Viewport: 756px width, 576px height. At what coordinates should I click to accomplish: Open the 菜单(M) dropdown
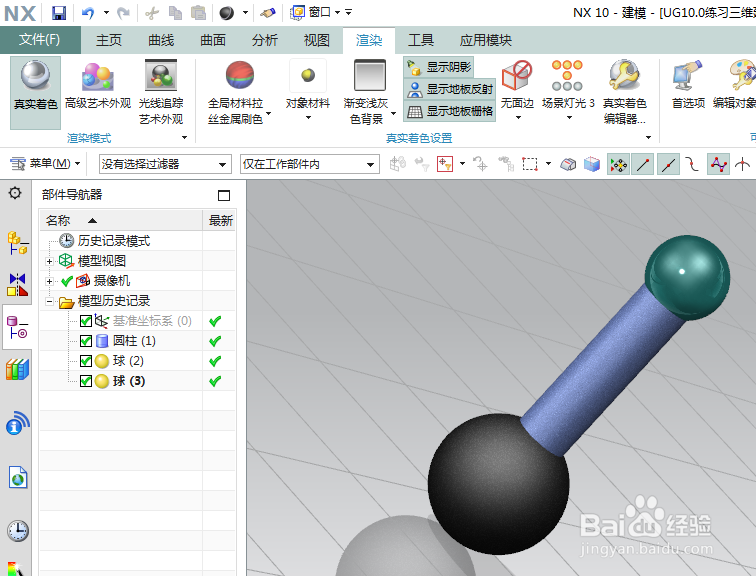tap(45, 164)
